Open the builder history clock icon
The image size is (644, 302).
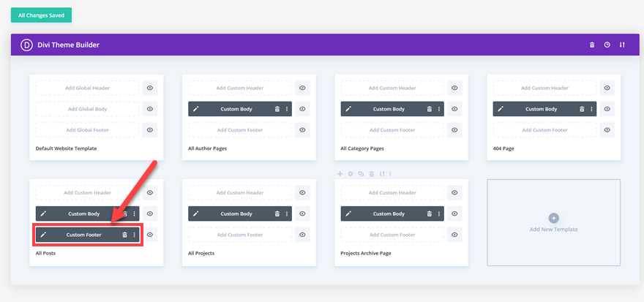607,45
